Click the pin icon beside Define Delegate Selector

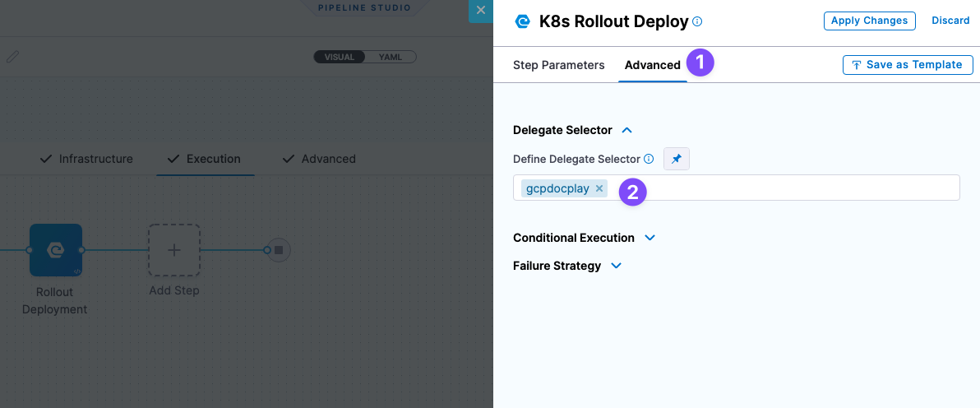(x=677, y=159)
